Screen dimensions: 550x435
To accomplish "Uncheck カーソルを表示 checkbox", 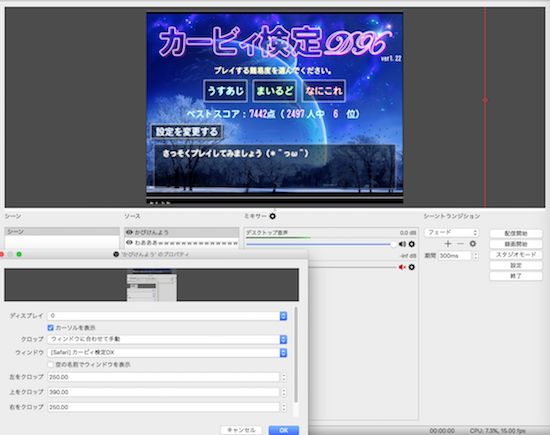I will point(51,328).
